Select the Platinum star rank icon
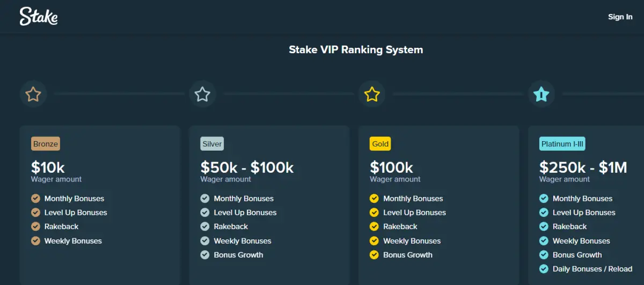644x285 pixels. pyautogui.click(x=541, y=94)
